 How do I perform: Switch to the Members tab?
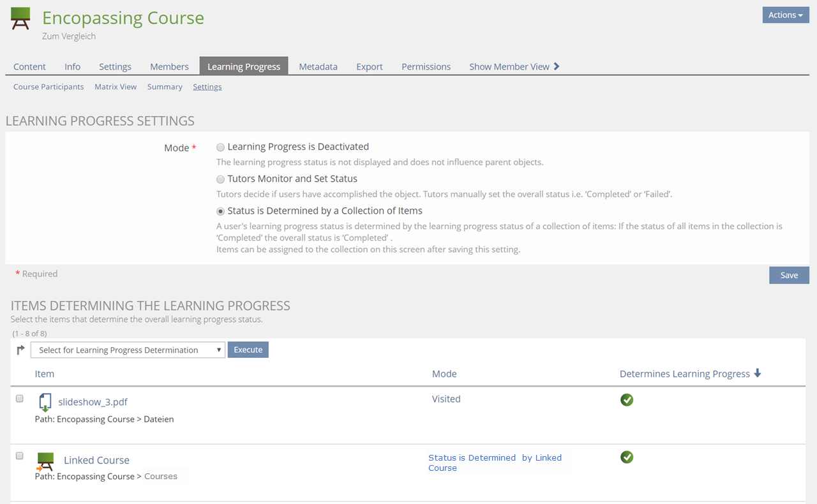tap(169, 66)
